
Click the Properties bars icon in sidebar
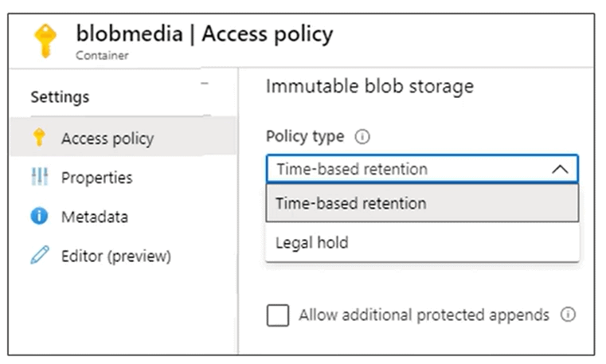click(39, 177)
